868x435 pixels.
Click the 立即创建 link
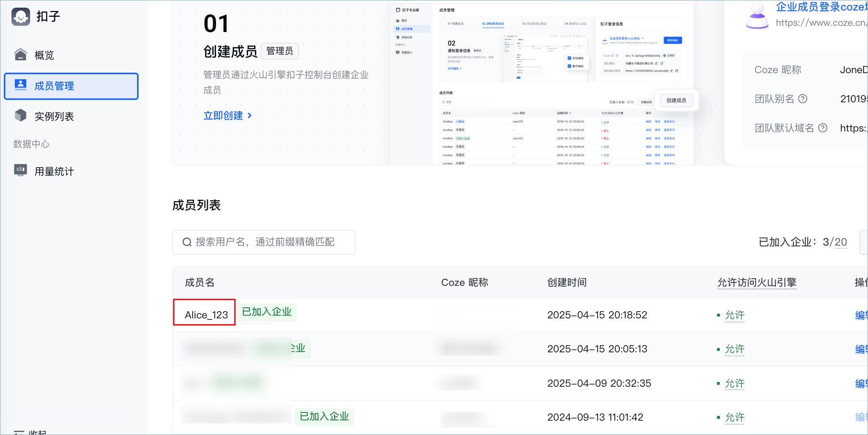[x=223, y=116]
